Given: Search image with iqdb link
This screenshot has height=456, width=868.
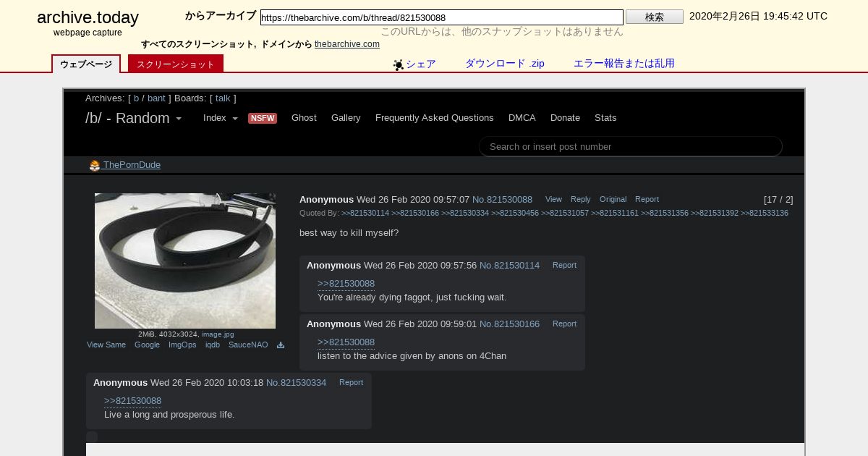Looking at the screenshot, I should point(212,345).
